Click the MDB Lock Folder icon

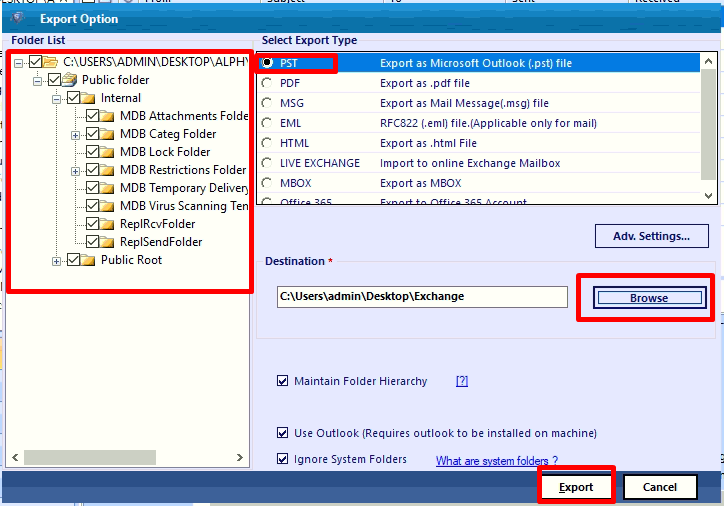tap(107, 152)
